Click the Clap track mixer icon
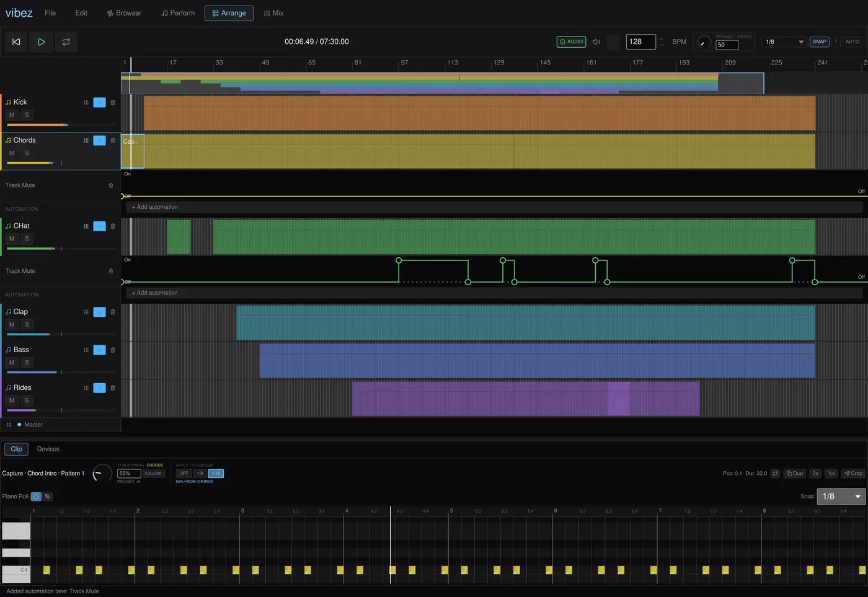 (86, 312)
